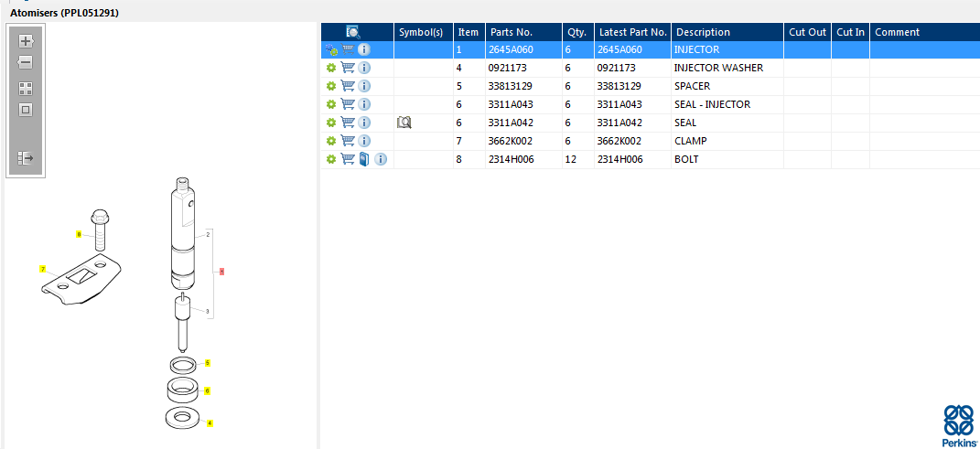Click gear icon for SEAL 3311A042
The height and width of the screenshot is (449, 980).
[x=331, y=123]
